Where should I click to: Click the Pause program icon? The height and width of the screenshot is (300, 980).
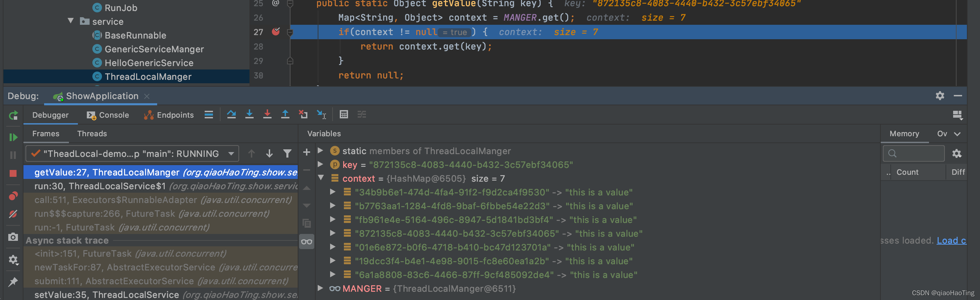[x=13, y=155]
